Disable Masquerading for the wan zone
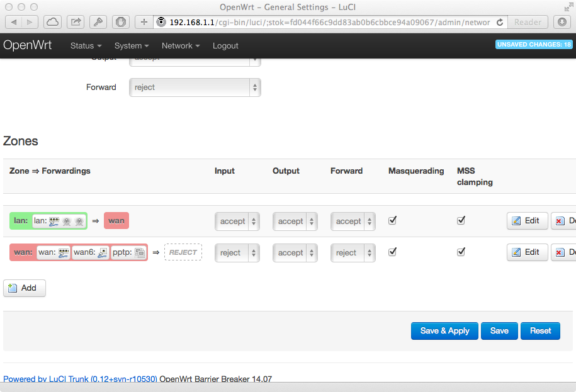Viewport: 576px width, 392px height. point(392,252)
